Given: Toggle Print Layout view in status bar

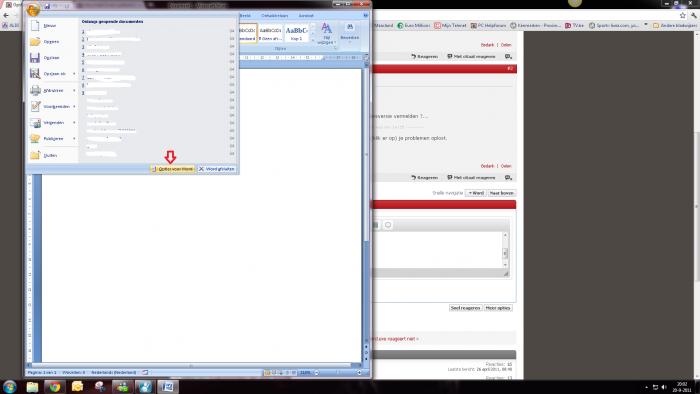Looking at the screenshot, I should coord(267,373).
